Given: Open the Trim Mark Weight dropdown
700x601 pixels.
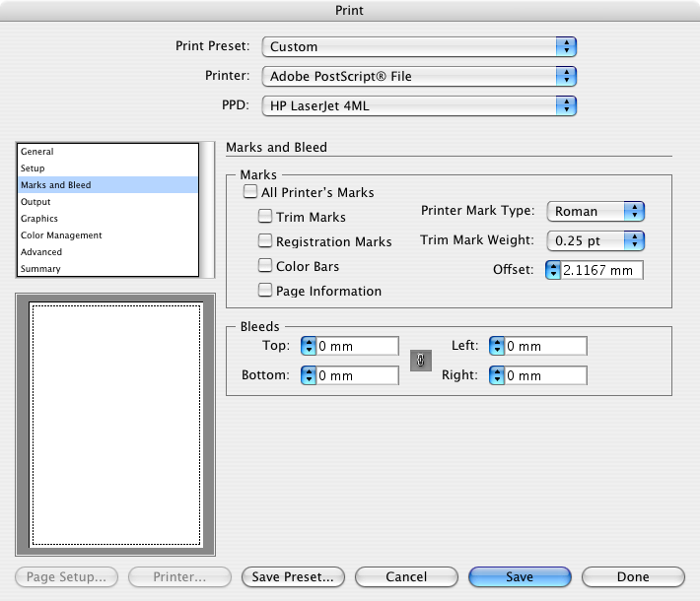Looking at the screenshot, I should [595, 240].
